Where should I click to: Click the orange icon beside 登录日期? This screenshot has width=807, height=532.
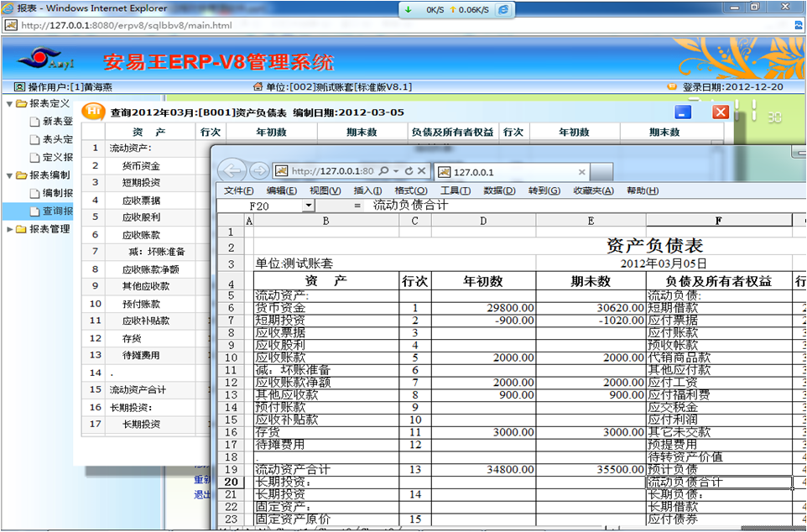672,86
